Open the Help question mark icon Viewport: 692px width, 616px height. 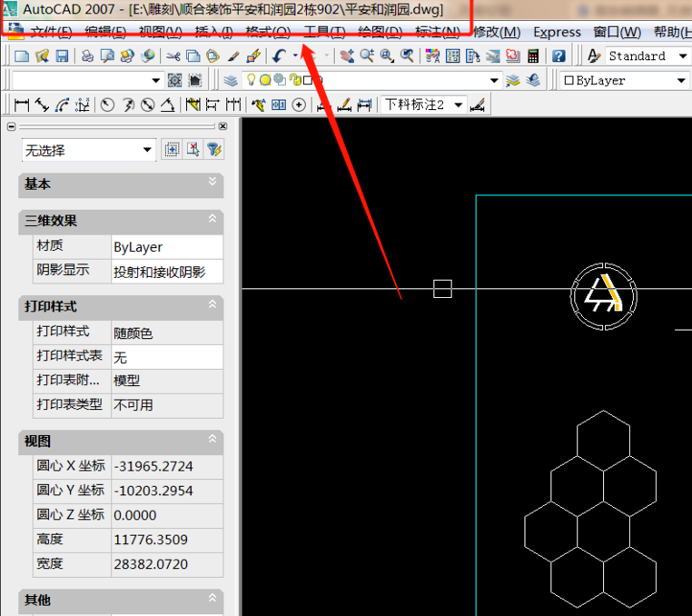559,56
